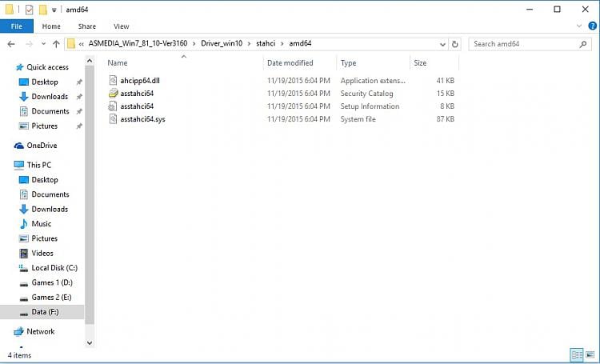This screenshot has width=600, height=364.
Task: Select the asstahci64 Security Catalog file icon
Action: 113,94
